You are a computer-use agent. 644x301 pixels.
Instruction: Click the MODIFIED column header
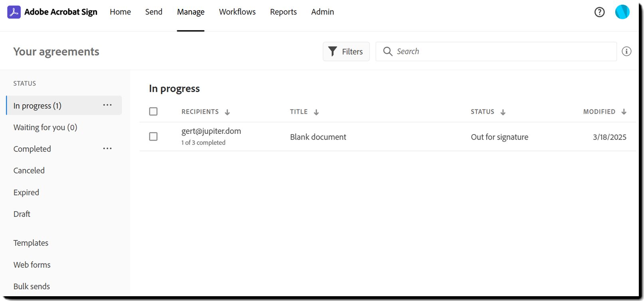click(599, 112)
